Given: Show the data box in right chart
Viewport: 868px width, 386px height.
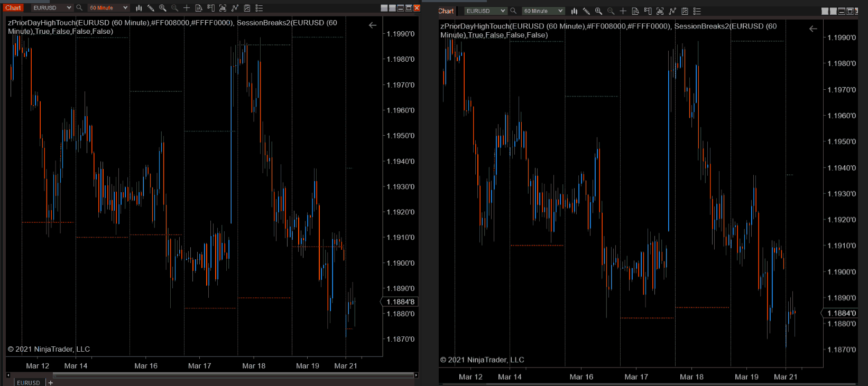Looking at the screenshot, I should [635, 11].
